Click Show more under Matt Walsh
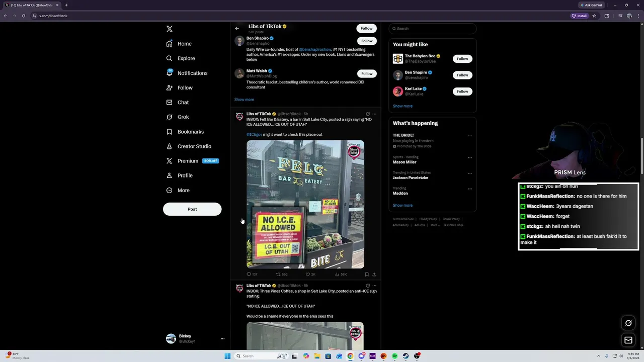Viewport: 644px width, 362px height. pos(244,100)
